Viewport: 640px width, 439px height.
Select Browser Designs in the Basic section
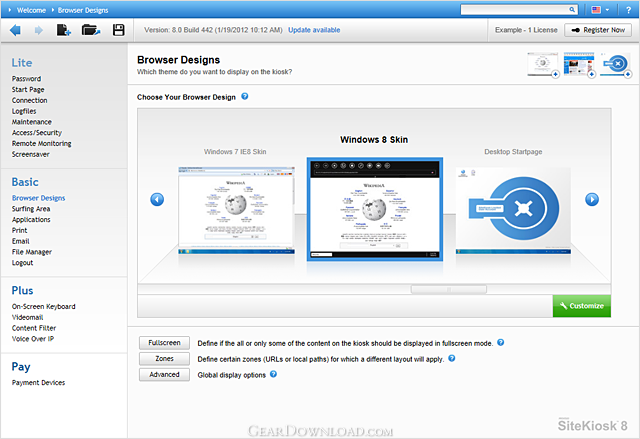38,198
